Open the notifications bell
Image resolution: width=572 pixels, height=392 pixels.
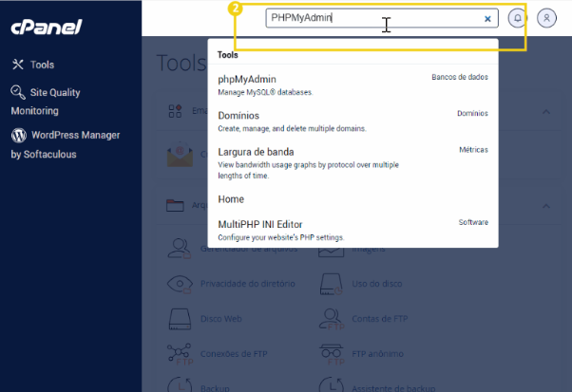(x=517, y=18)
